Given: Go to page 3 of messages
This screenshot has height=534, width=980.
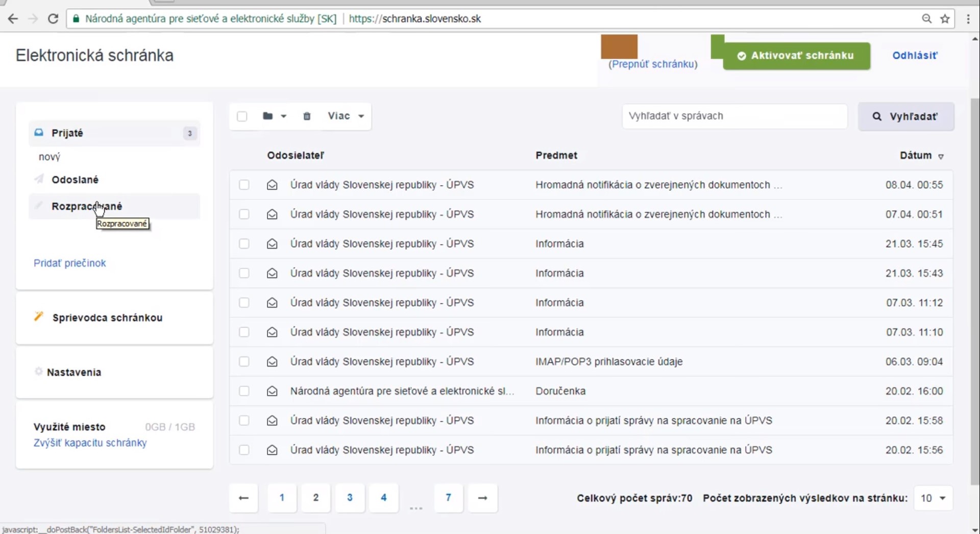Looking at the screenshot, I should pyautogui.click(x=350, y=498).
